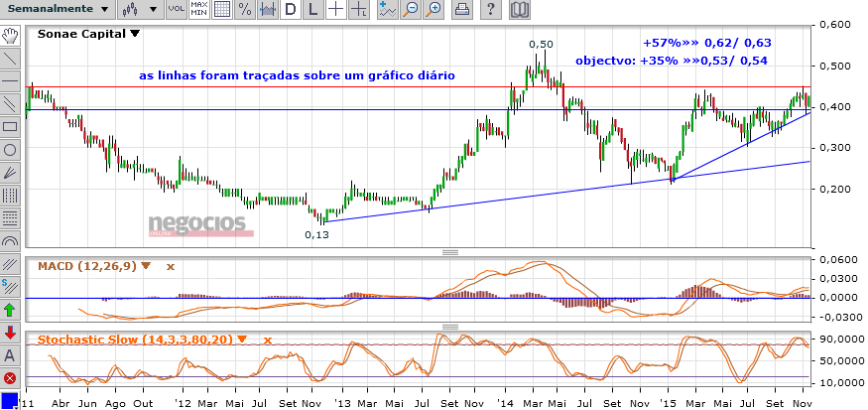This screenshot has height=410, width=868.
Task: Remove the Stochastic Slow indicator panel
Action: pyautogui.click(x=268, y=340)
